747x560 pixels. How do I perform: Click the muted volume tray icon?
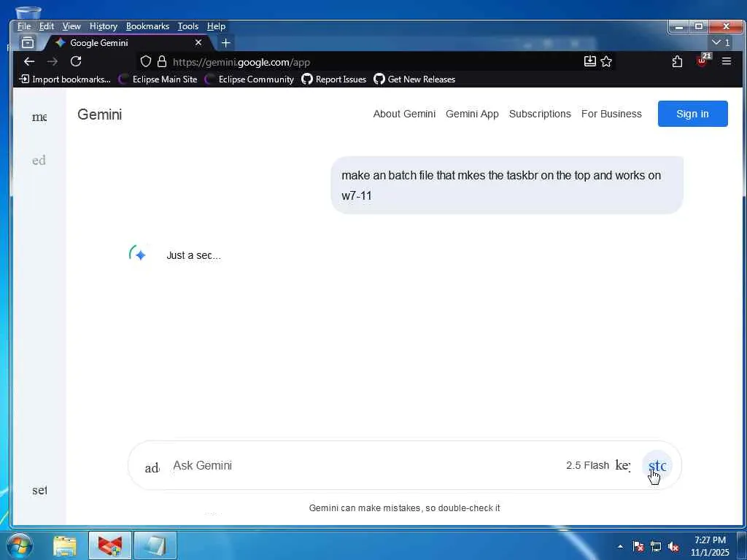coord(673,547)
